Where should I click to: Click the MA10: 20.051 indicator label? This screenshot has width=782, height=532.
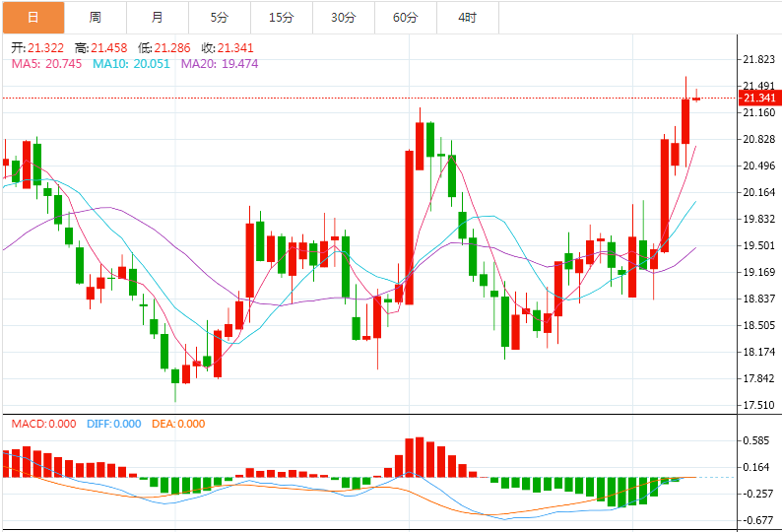click(131, 64)
